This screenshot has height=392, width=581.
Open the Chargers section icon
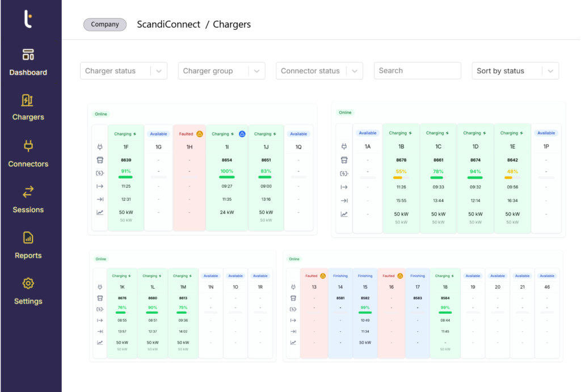(x=28, y=100)
